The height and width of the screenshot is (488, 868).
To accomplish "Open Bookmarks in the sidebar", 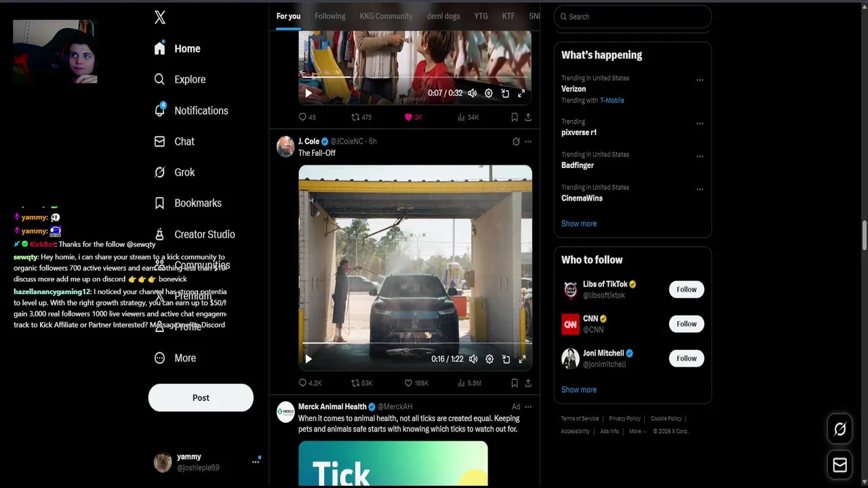I will pos(188,203).
